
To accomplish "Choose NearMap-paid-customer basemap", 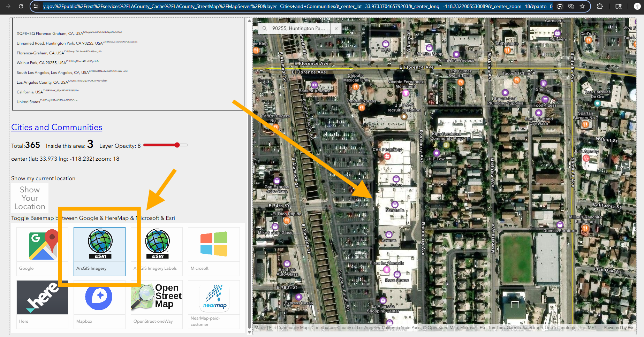I will [214, 304].
